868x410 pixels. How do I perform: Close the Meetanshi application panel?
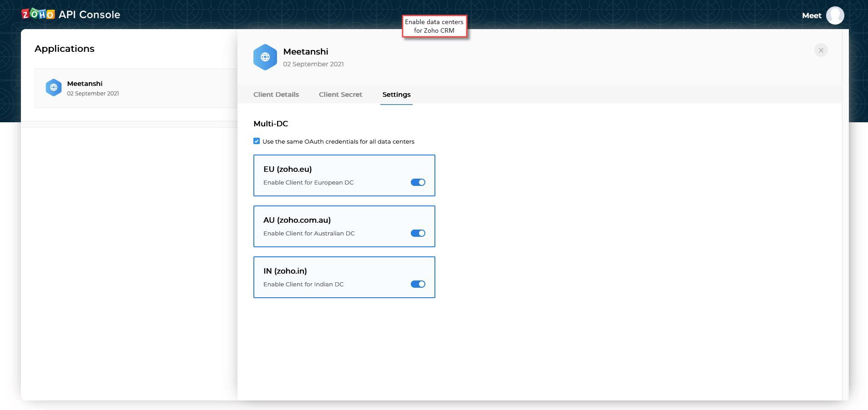821,50
